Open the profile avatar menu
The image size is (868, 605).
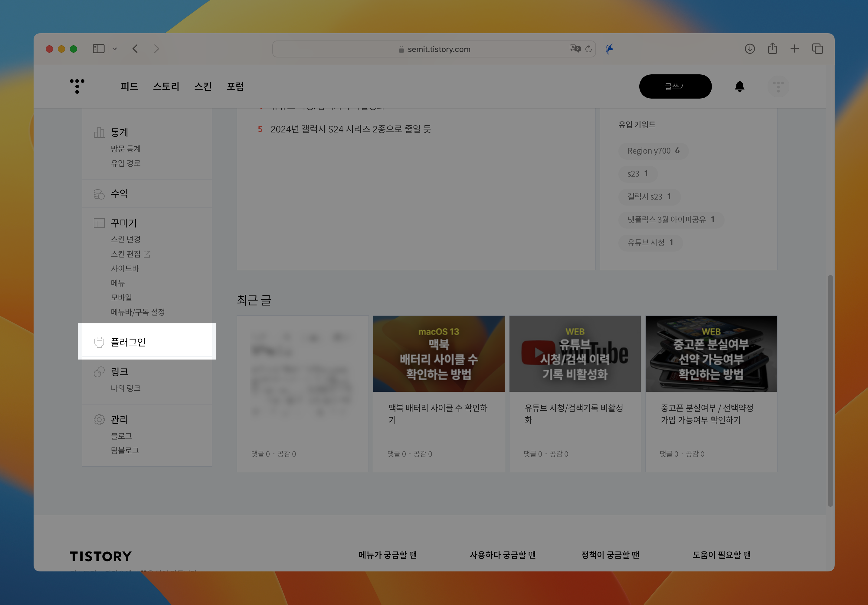click(778, 86)
